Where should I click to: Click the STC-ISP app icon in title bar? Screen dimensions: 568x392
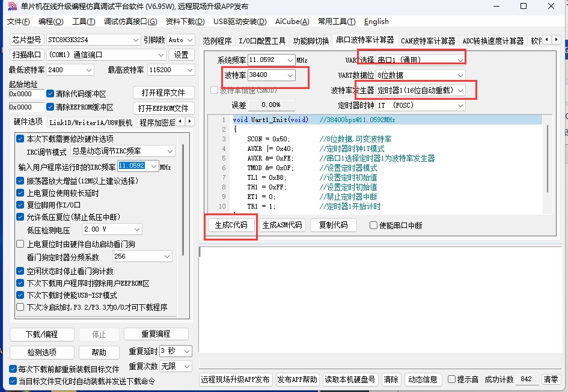(x=12, y=6)
